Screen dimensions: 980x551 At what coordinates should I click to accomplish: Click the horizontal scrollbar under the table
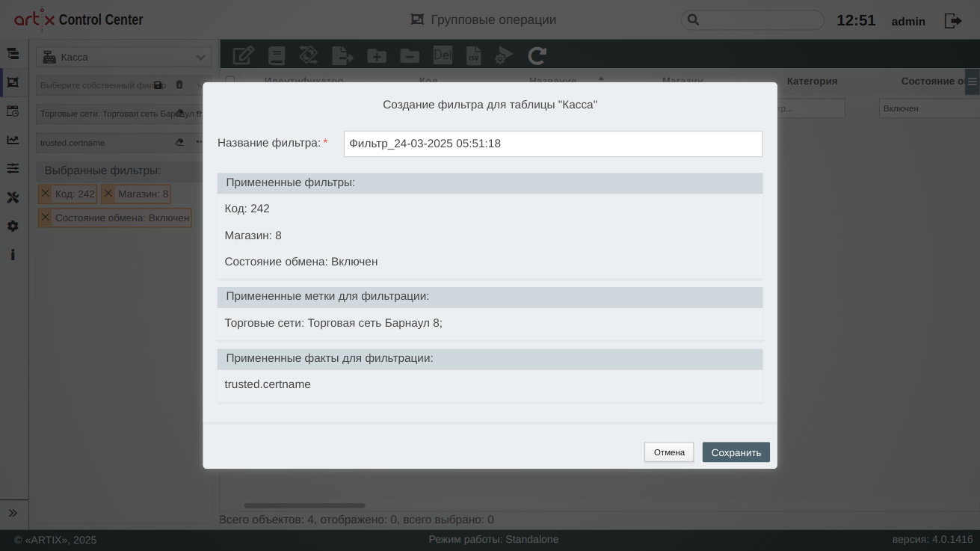[x=304, y=506]
